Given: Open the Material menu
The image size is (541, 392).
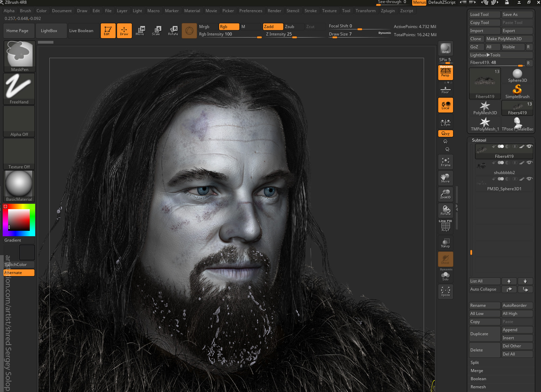Looking at the screenshot, I should [x=192, y=11].
